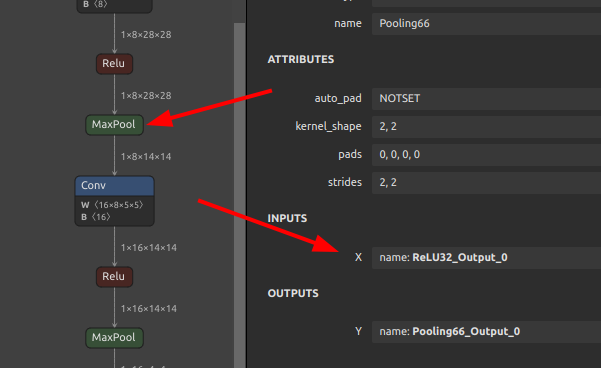Select the lower MaxPool node
This screenshot has width=601, height=368.
[x=114, y=338]
